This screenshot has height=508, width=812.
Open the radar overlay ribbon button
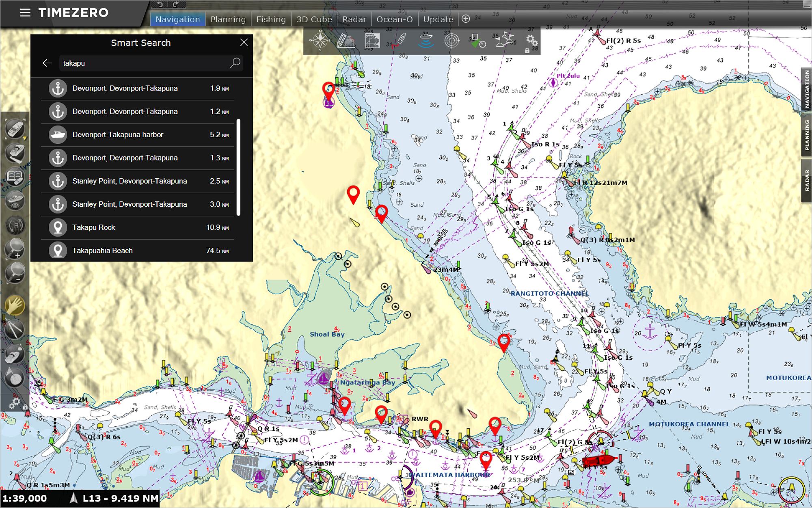(x=451, y=41)
